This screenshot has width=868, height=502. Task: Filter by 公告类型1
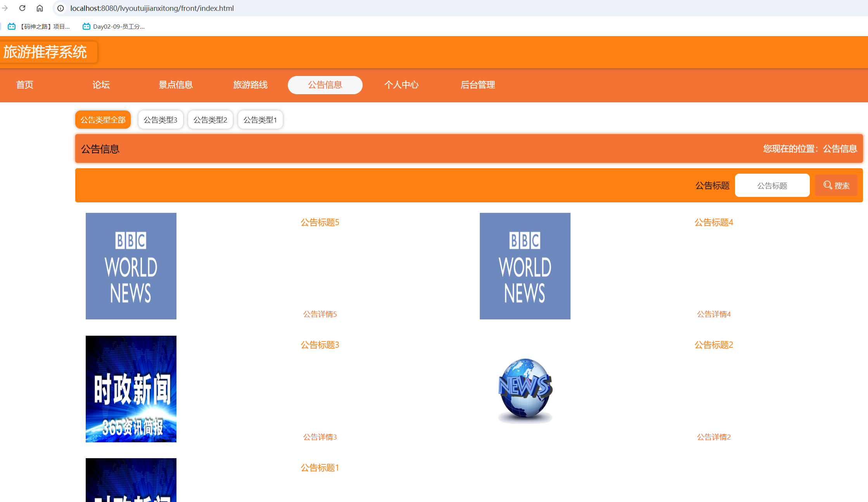(260, 120)
